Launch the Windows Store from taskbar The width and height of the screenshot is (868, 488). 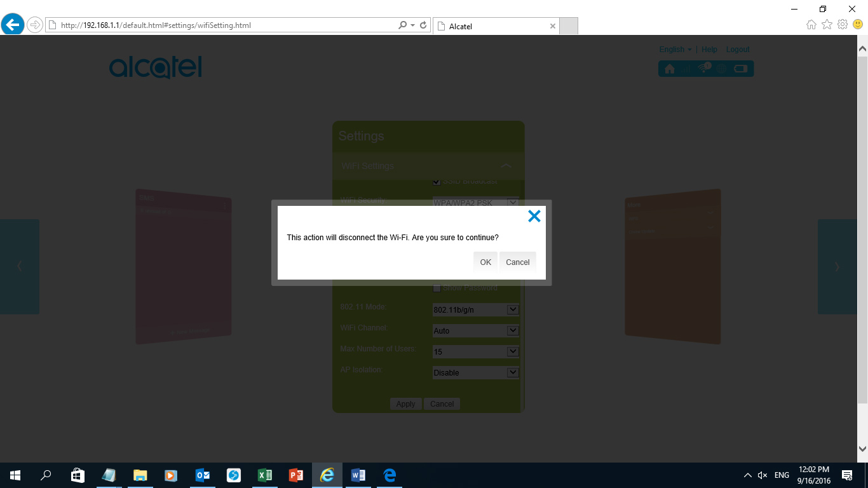[78, 475]
